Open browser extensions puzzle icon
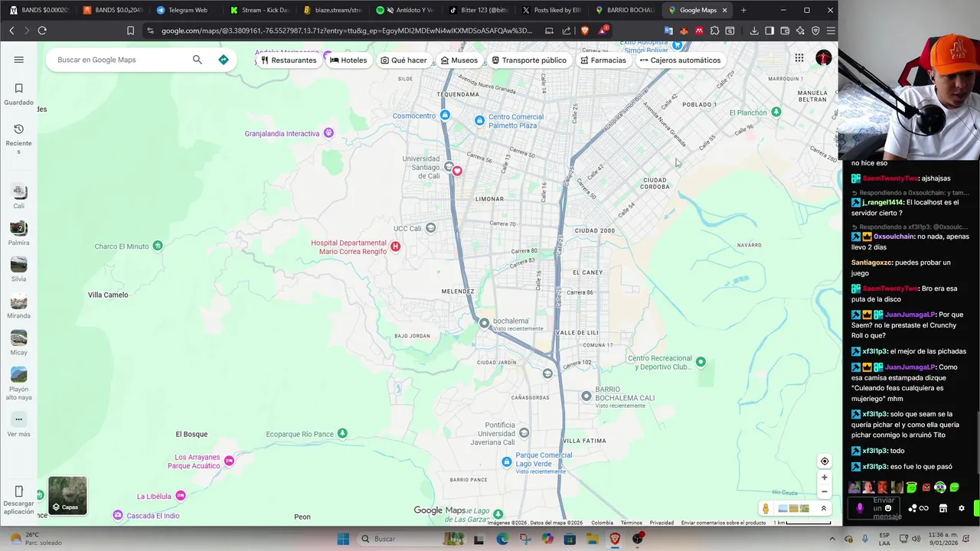The height and width of the screenshot is (551, 980). point(714,31)
